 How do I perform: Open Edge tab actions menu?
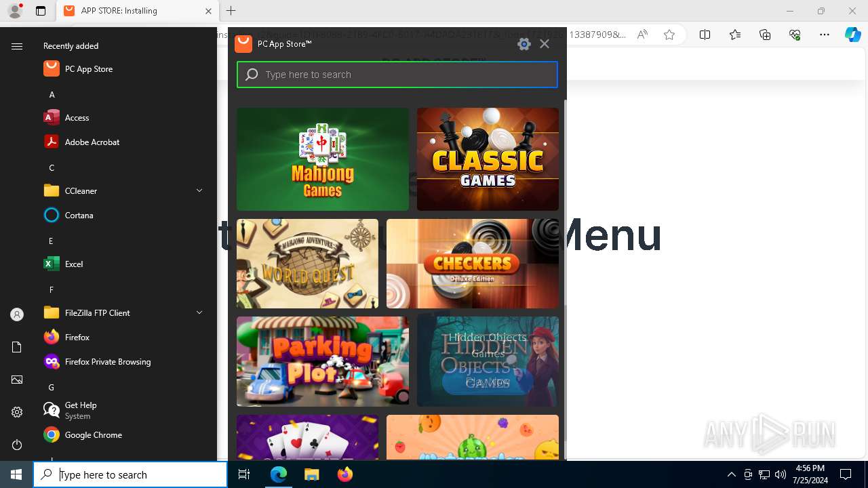41,11
